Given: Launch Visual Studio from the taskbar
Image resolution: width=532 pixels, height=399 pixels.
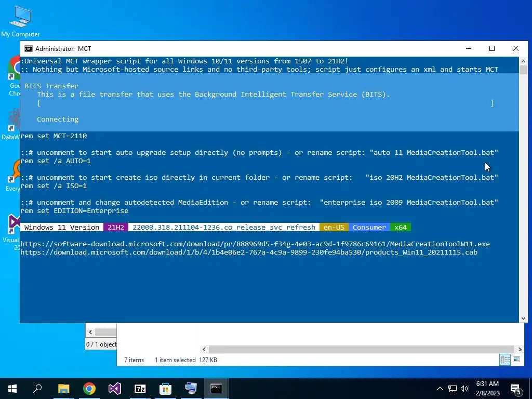Looking at the screenshot, I should tap(115, 389).
